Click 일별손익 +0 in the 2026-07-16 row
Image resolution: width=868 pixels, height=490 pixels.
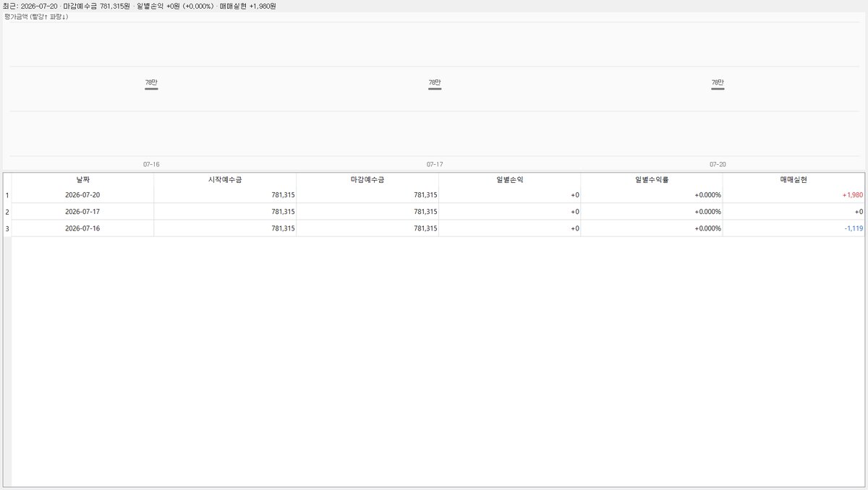coord(509,228)
